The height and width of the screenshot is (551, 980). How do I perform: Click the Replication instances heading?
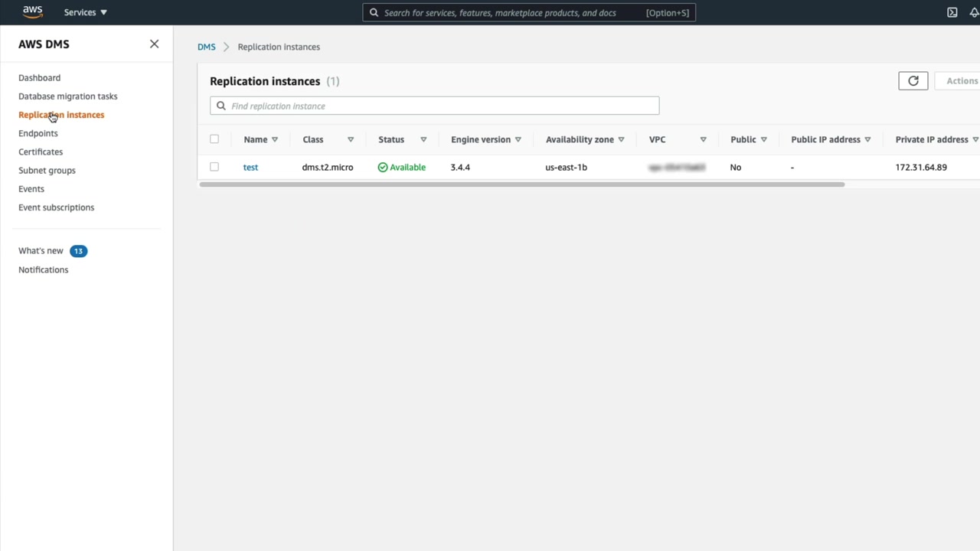point(265,81)
